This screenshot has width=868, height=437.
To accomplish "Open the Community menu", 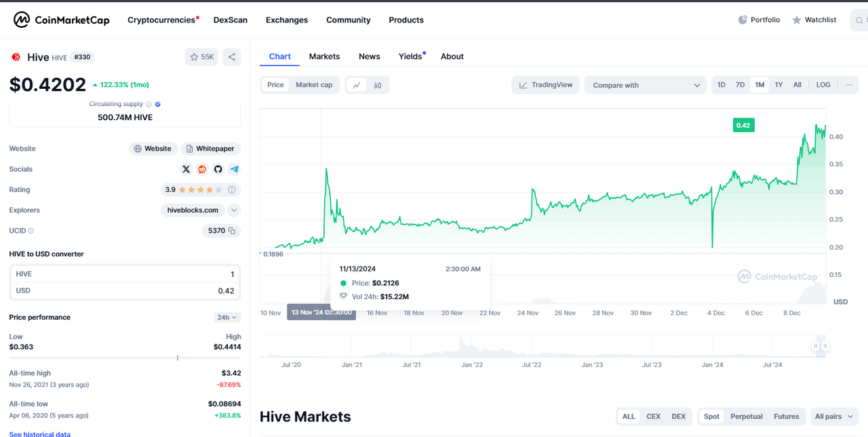I will 349,20.
